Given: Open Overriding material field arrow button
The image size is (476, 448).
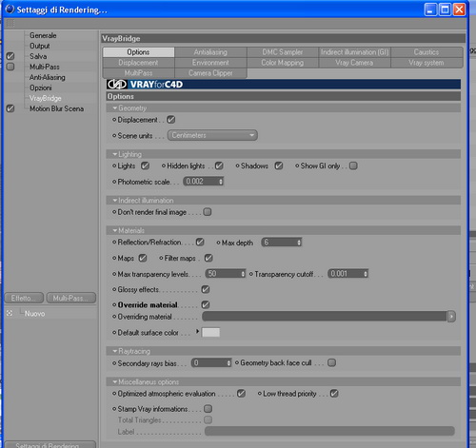Looking at the screenshot, I should click(x=451, y=317).
